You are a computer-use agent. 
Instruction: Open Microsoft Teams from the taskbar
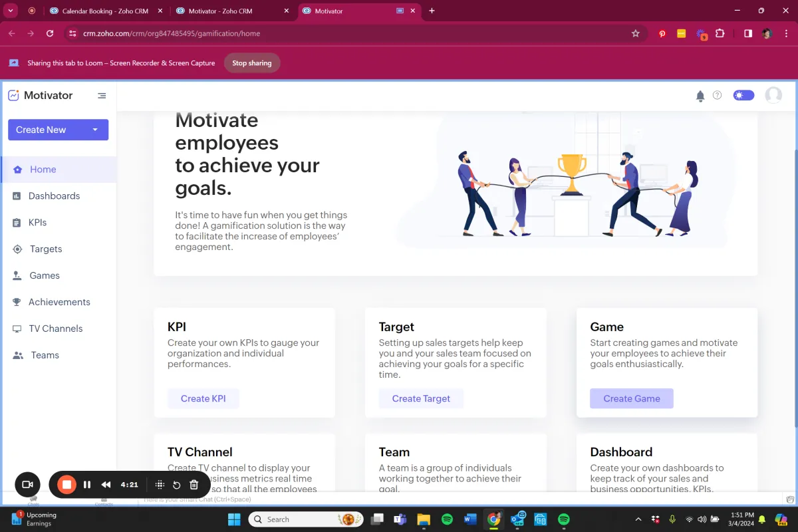tap(400, 519)
